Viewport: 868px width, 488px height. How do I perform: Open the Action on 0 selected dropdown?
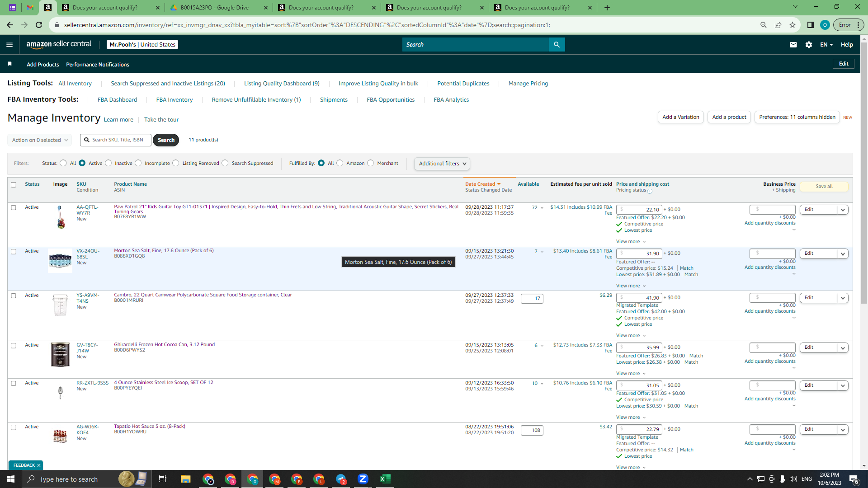pos(40,140)
